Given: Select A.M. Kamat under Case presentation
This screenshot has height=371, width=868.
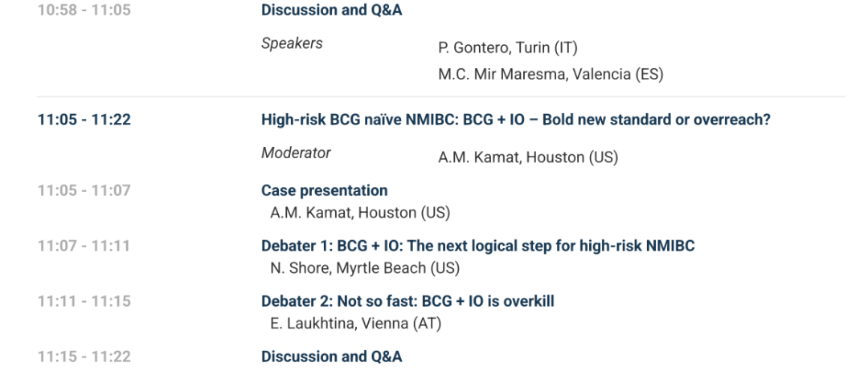Looking at the screenshot, I should 359,213.
